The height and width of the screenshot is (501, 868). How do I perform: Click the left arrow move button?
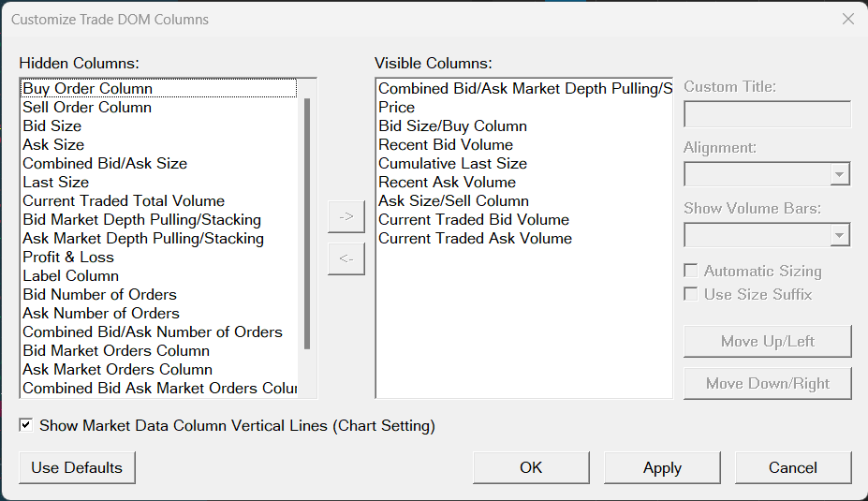click(x=346, y=258)
